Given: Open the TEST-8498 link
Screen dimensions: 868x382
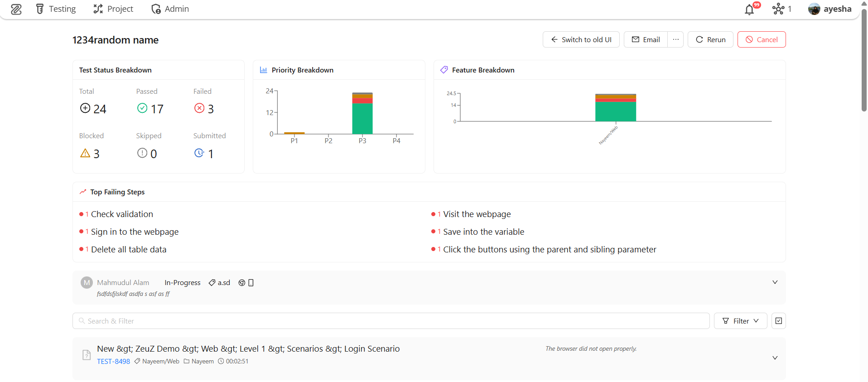Looking at the screenshot, I should point(113,361).
